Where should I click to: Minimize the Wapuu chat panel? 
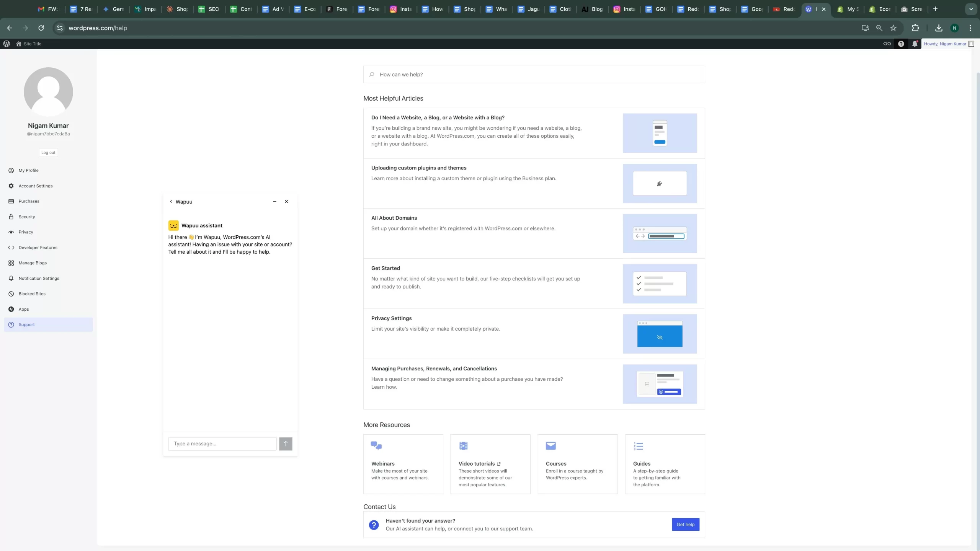(274, 202)
